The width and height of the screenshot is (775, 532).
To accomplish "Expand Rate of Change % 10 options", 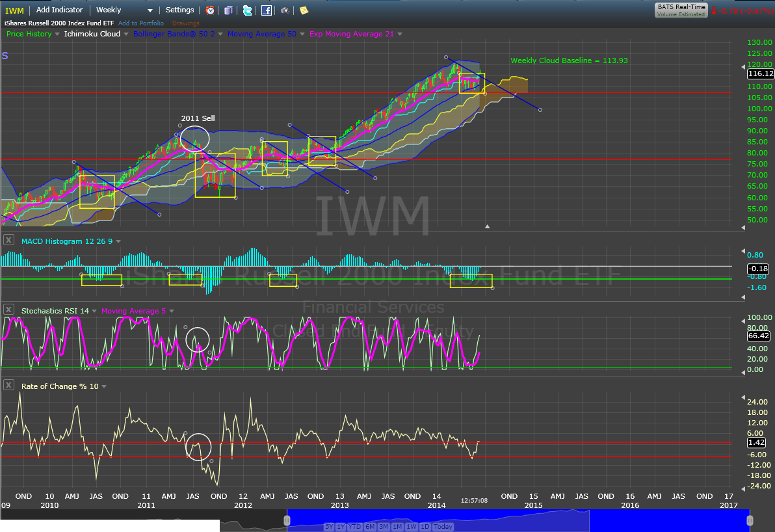I will [x=104, y=386].
